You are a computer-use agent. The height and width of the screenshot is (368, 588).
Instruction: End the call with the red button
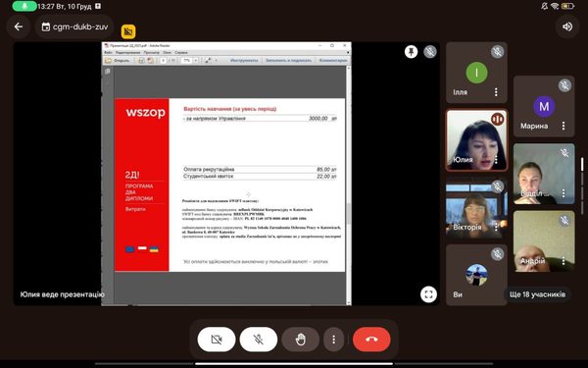coord(371,340)
